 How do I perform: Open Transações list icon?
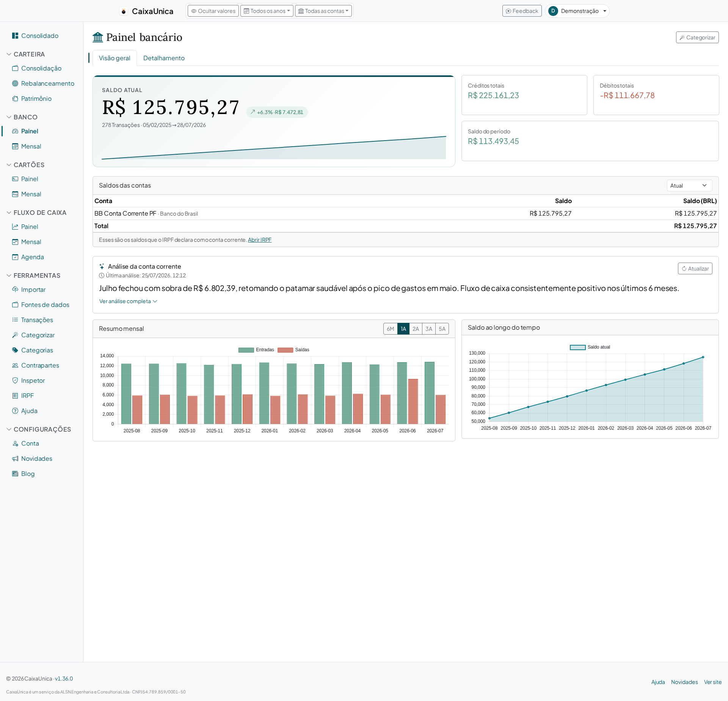tap(15, 320)
